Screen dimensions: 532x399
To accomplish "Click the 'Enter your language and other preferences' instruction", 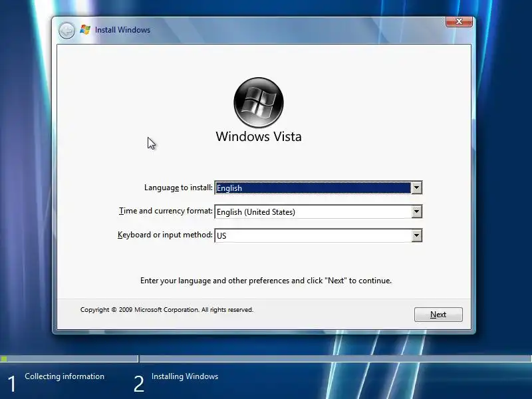I will pos(265,281).
